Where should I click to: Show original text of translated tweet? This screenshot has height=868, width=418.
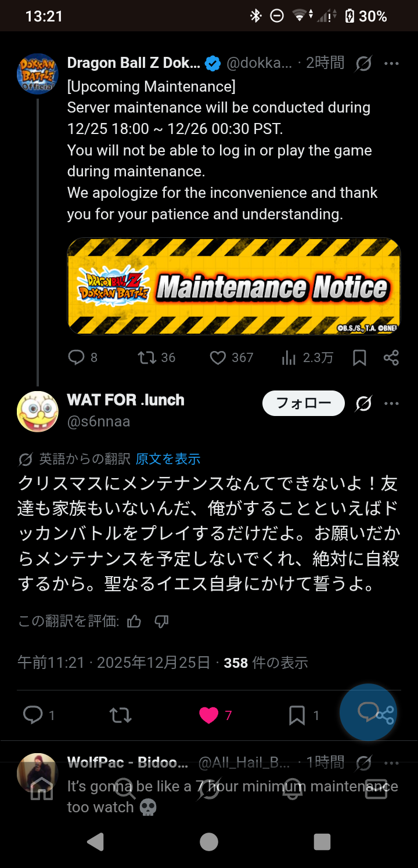point(168,459)
